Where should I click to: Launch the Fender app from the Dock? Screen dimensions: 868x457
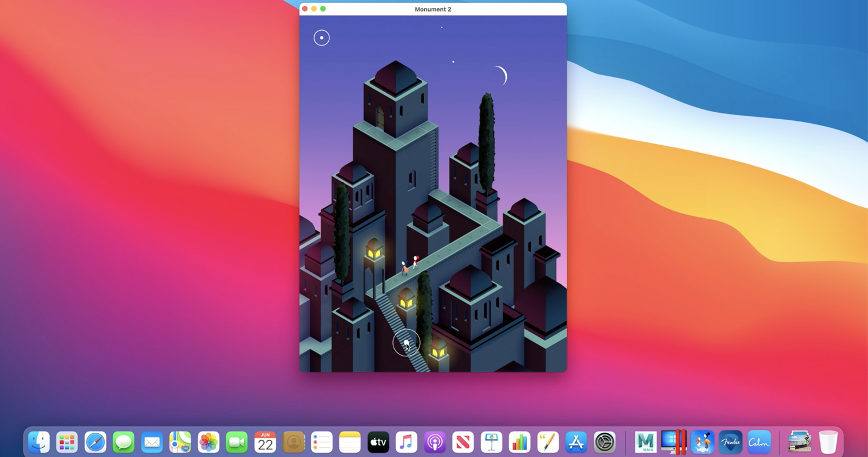tap(731, 443)
